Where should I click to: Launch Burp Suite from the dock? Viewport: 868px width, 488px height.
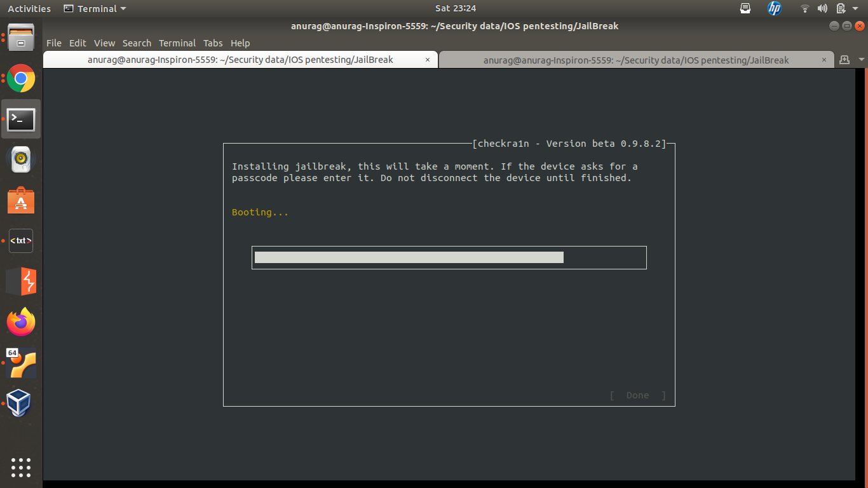click(x=21, y=281)
